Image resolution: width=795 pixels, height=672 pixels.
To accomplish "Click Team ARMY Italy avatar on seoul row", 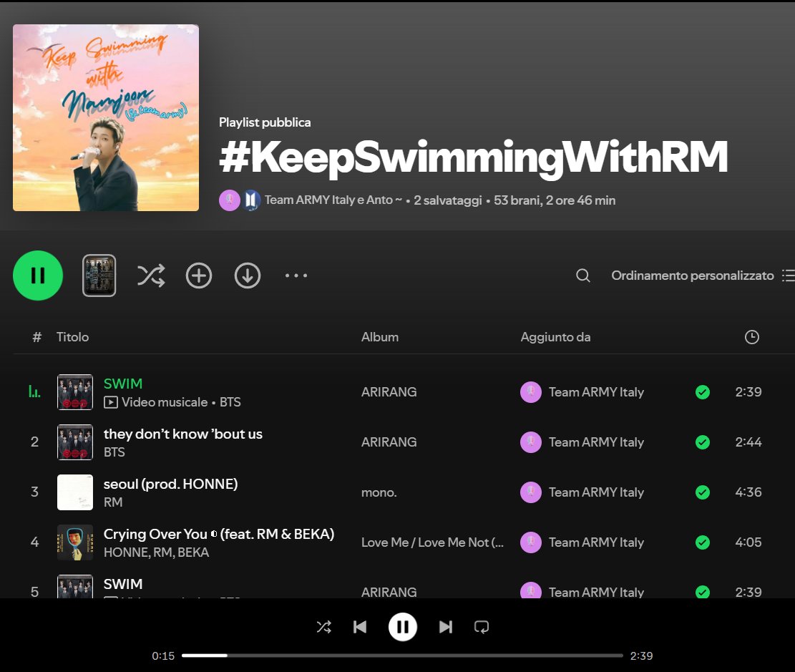I will coord(531,492).
